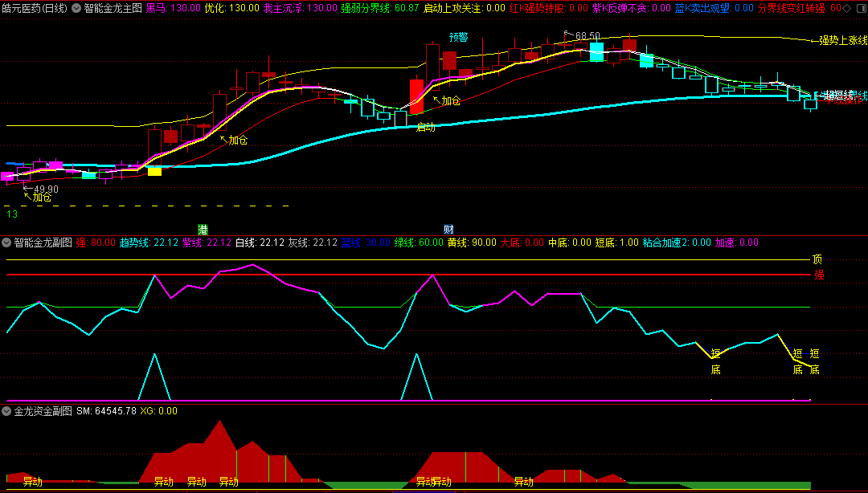The image size is (868, 493).
Task: Select the 我主沉浮: 130.00 indicator value
Action: [x=300, y=8]
